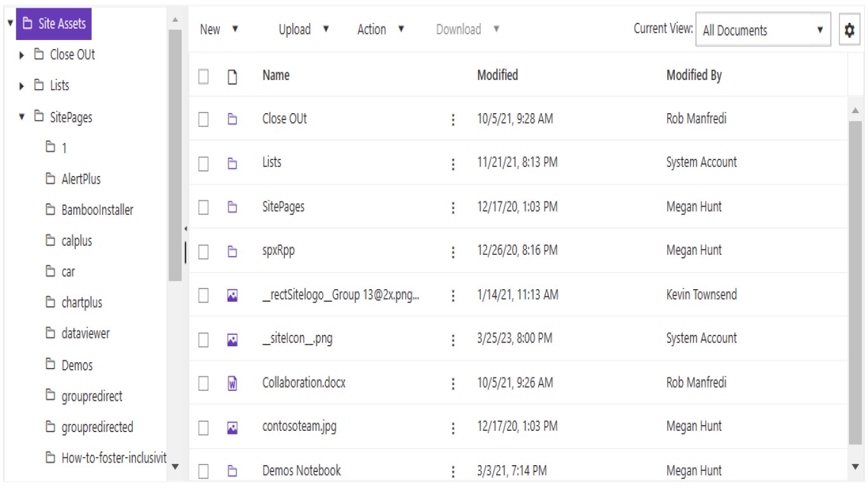The image size is (868, 488).
Task: Click the image icon next to contosoteam.jpg
Action: [x=233, y=428]
